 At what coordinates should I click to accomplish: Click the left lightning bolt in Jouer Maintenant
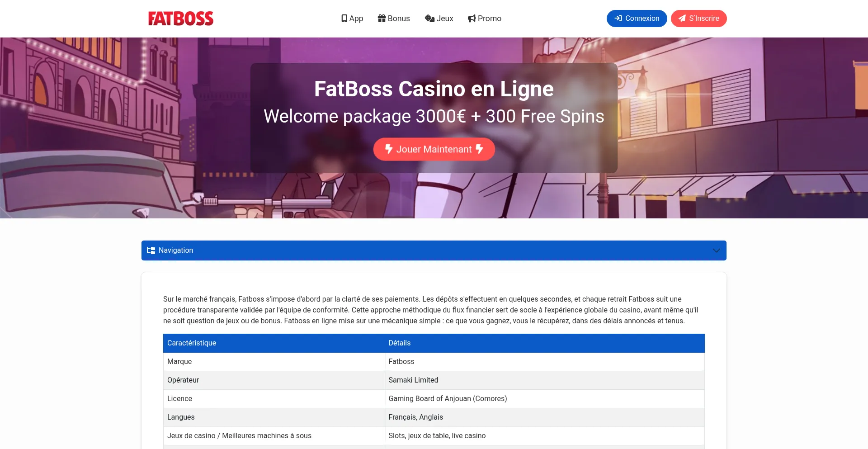[x=389, y=149]
